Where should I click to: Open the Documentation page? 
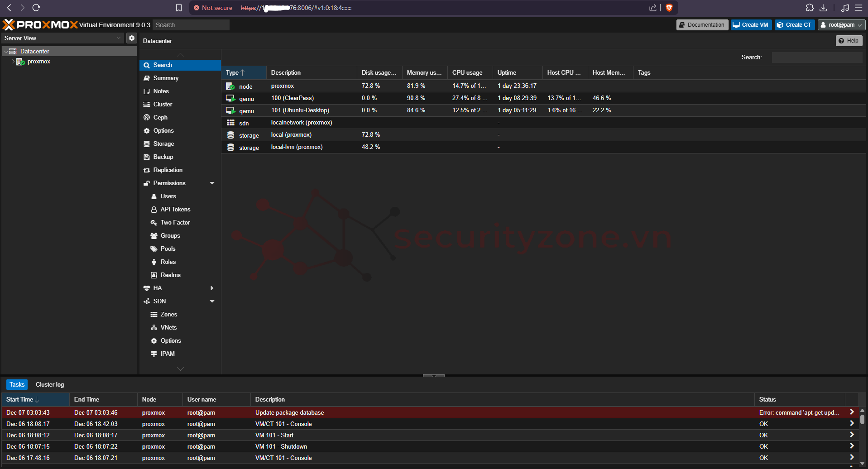click(x=702, y=24)
